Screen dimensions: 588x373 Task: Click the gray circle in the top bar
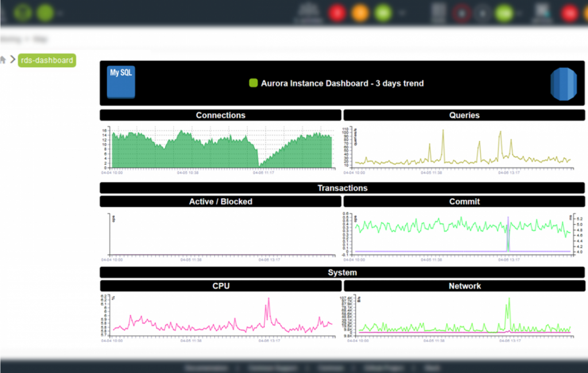pos(482,13)
